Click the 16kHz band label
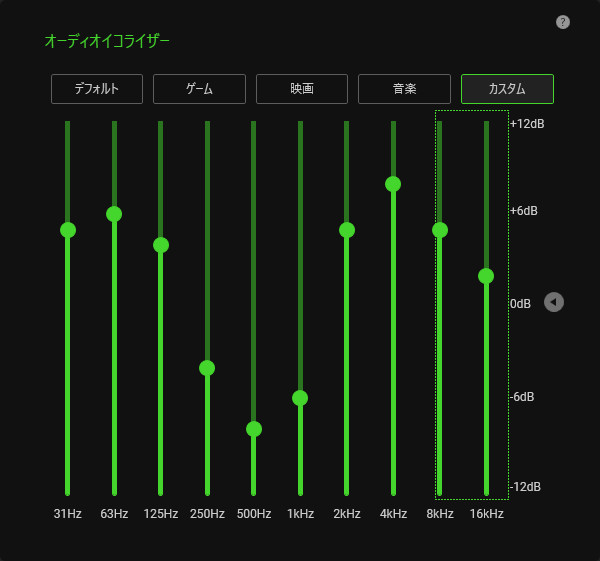The image size is (600, 561). click(x=486, y=514)
